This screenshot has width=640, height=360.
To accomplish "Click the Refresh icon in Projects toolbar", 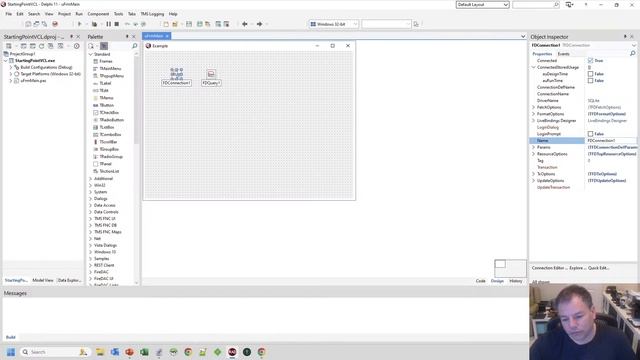I will coord(41,46).
